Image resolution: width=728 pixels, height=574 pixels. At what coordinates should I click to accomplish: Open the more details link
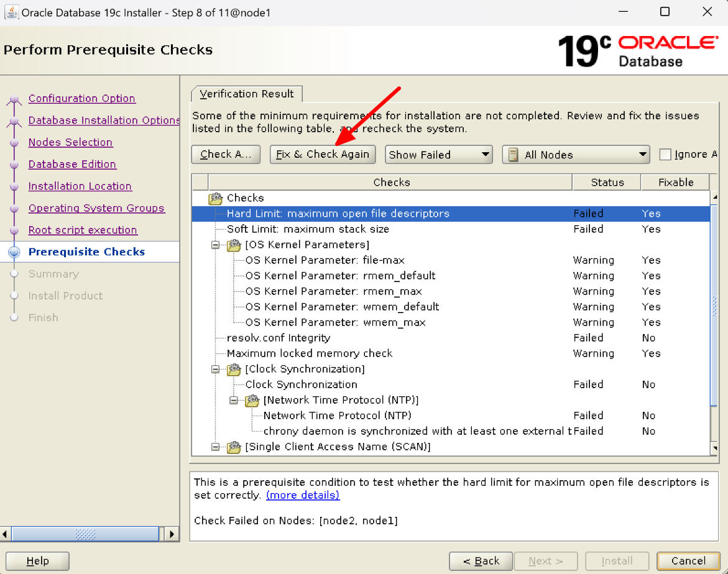coord(303,495)
